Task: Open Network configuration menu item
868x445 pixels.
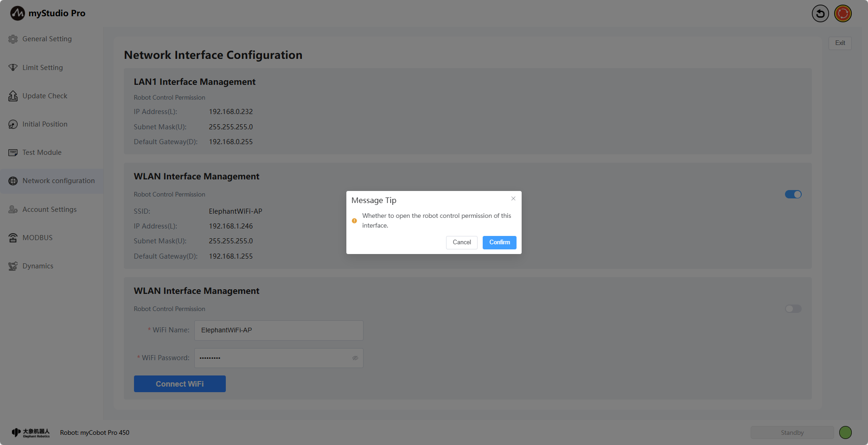Action: tap(58, 181)
